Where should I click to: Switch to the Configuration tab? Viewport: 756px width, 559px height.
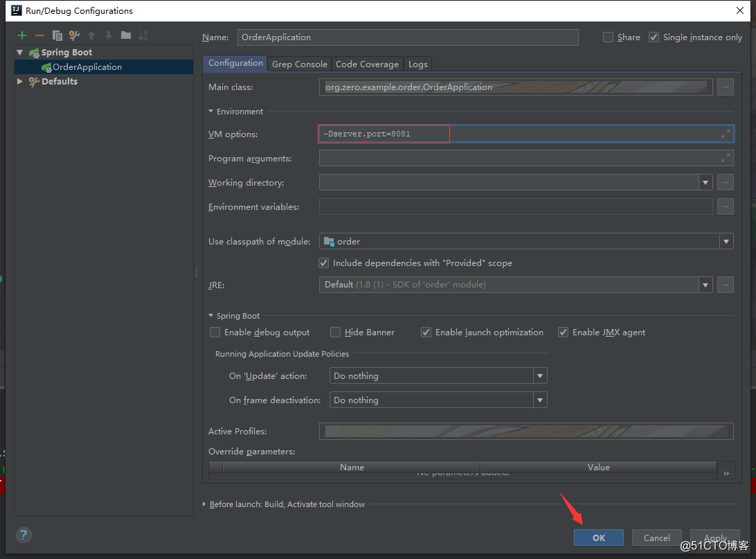(x=235, y=63)
